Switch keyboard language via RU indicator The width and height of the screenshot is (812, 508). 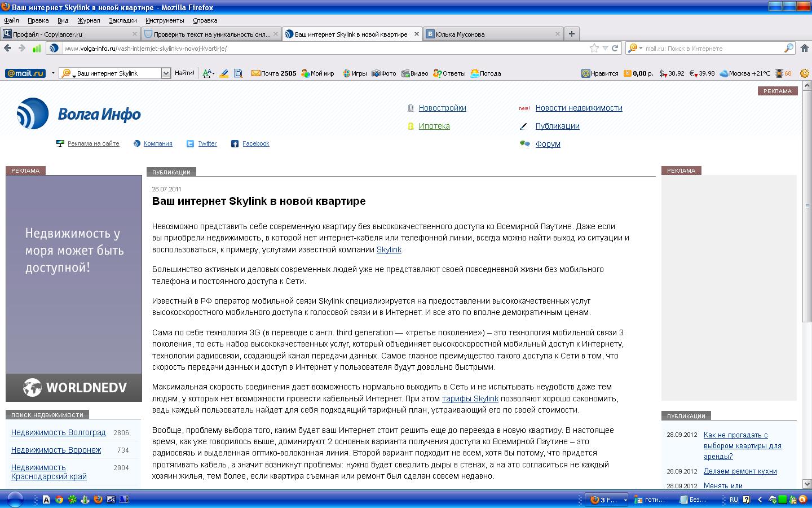734,500
